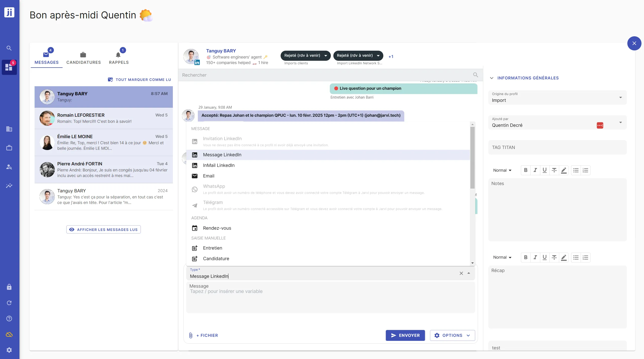The height and width of the screenshot is (359, 644).
Task: Select the text highlight pen icon
Action: pyautogui.click(x=564, y=170)
